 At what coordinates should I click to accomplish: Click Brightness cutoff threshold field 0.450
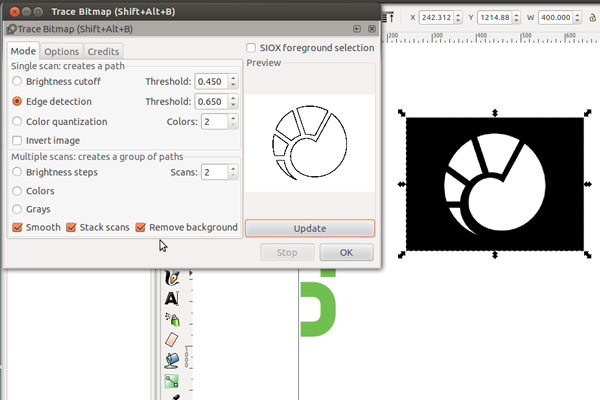[x=212, y=81]
